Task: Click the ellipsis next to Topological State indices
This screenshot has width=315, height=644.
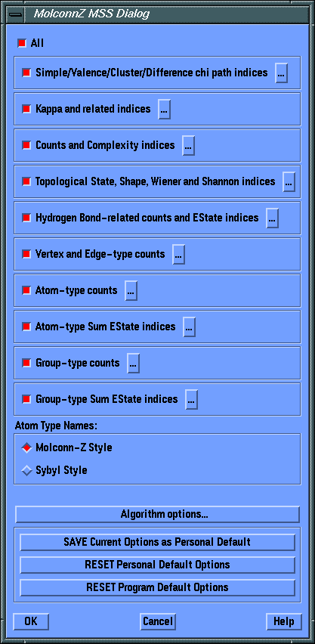Action: [289, 181]
